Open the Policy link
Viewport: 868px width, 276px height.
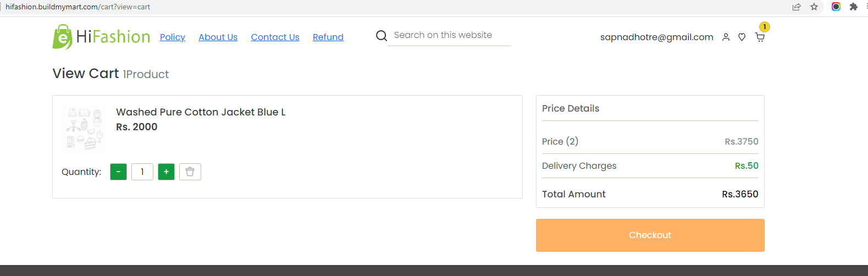click(173, 37)
